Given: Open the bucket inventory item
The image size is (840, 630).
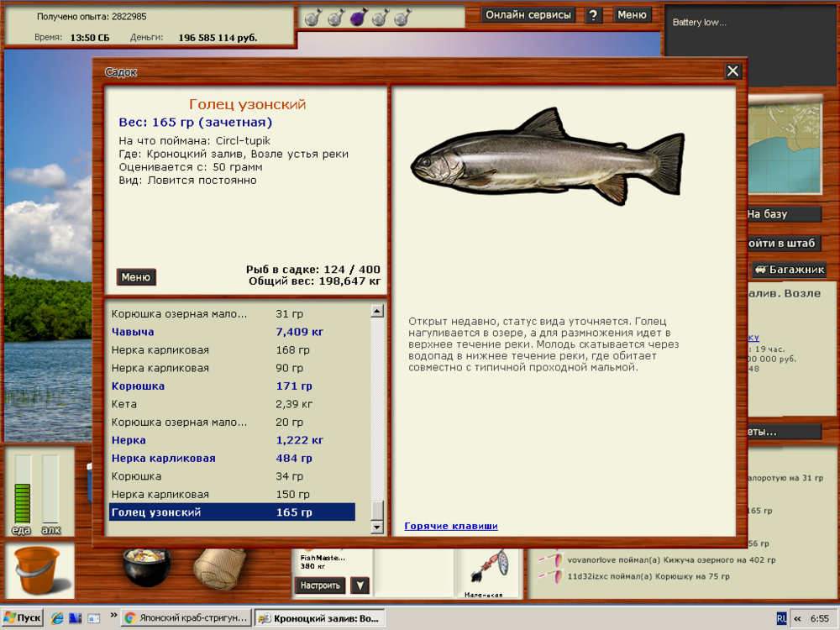Looking at the screenshot, I should (x=38, y=571).
